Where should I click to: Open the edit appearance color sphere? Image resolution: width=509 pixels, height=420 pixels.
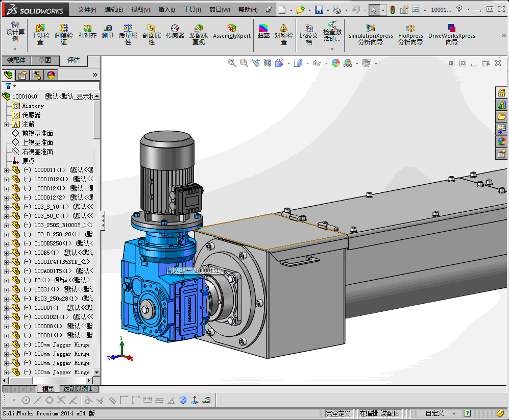coord(335,63)
